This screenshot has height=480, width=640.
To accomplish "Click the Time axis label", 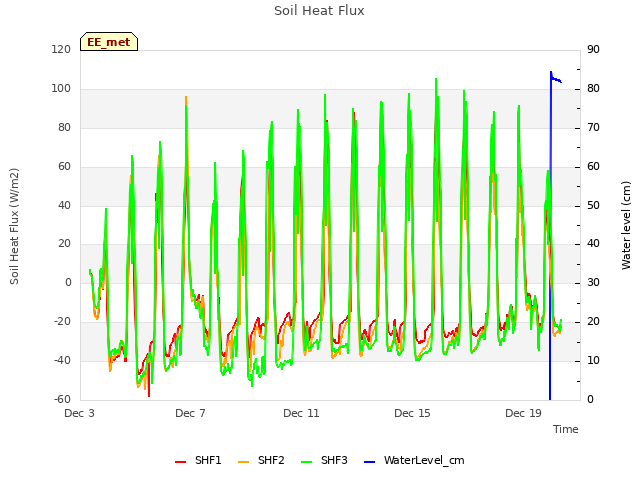I will click(566, 429).
